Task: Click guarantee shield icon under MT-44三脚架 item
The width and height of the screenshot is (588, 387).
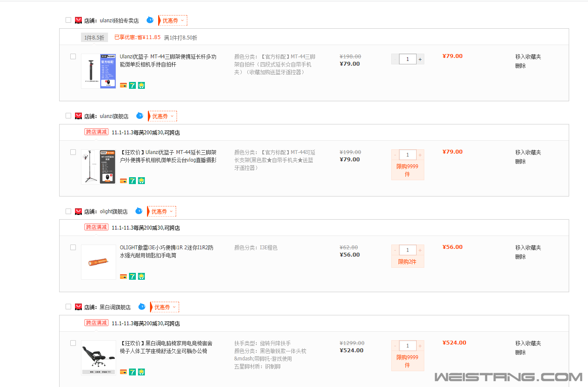Action: (141, 85)
